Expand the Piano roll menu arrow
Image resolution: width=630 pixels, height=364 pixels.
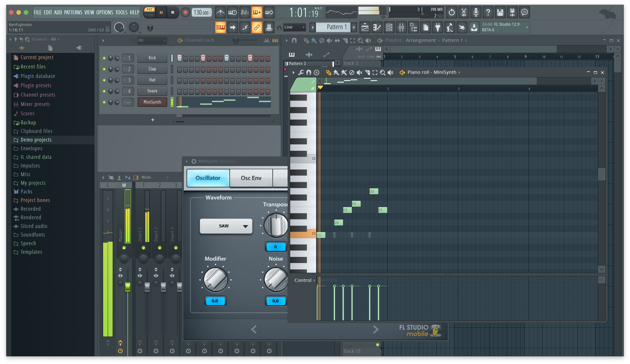click(293, 72)
